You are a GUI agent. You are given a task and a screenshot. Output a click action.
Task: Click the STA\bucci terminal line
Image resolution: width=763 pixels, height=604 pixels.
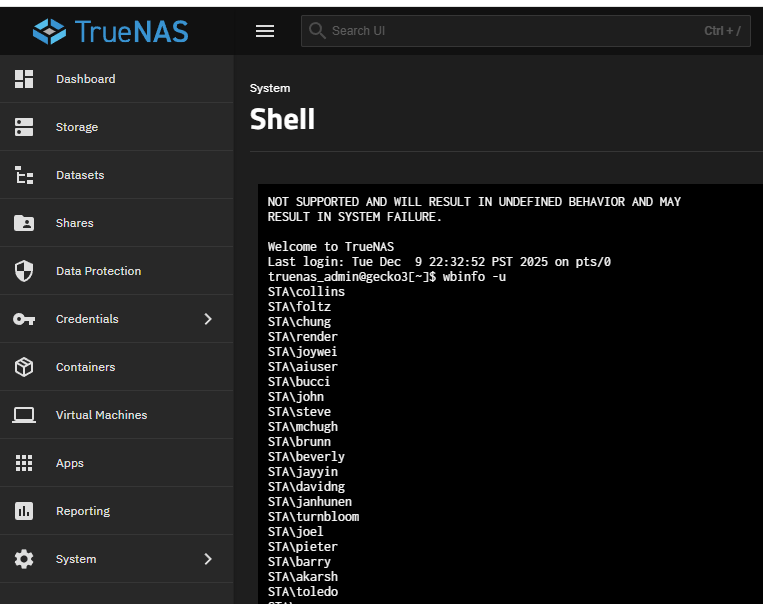coord(299,382)
